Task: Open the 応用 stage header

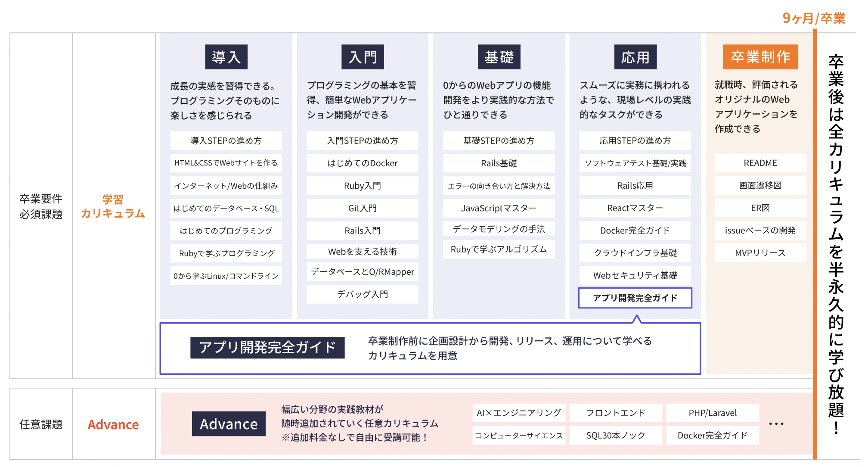Action: click(x=635, y=57)
